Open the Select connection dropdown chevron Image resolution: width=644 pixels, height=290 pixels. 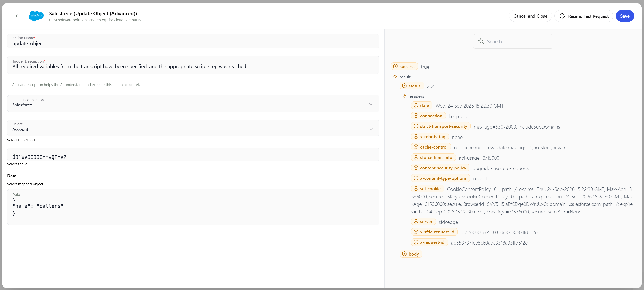(371, 104)
